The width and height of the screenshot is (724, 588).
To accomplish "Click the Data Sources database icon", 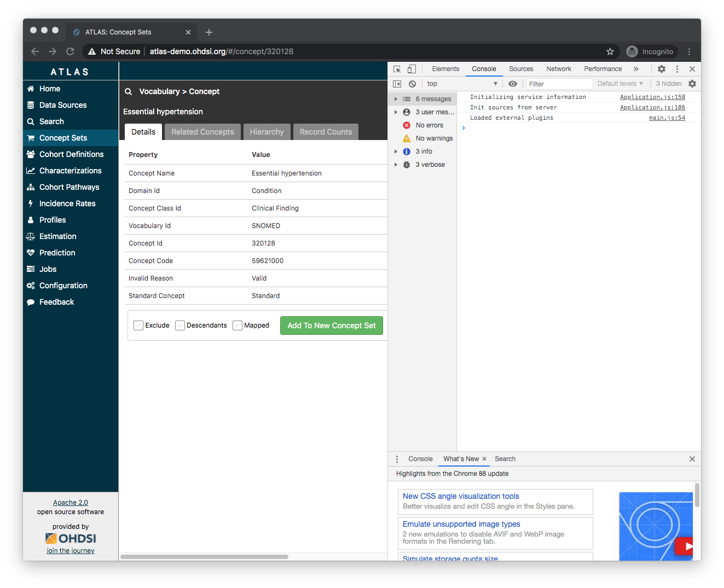I will (31, 105).
